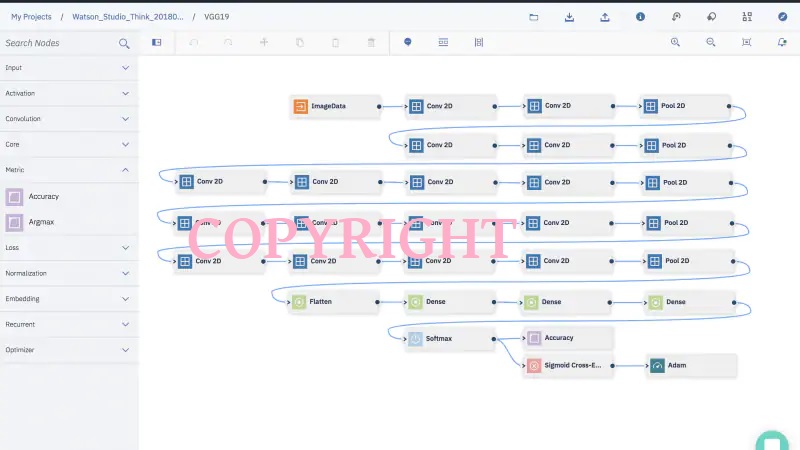Zoom out on the canvas
This screenshot has width=800, height=450.
pyautogui.click(x=711, y=42)
